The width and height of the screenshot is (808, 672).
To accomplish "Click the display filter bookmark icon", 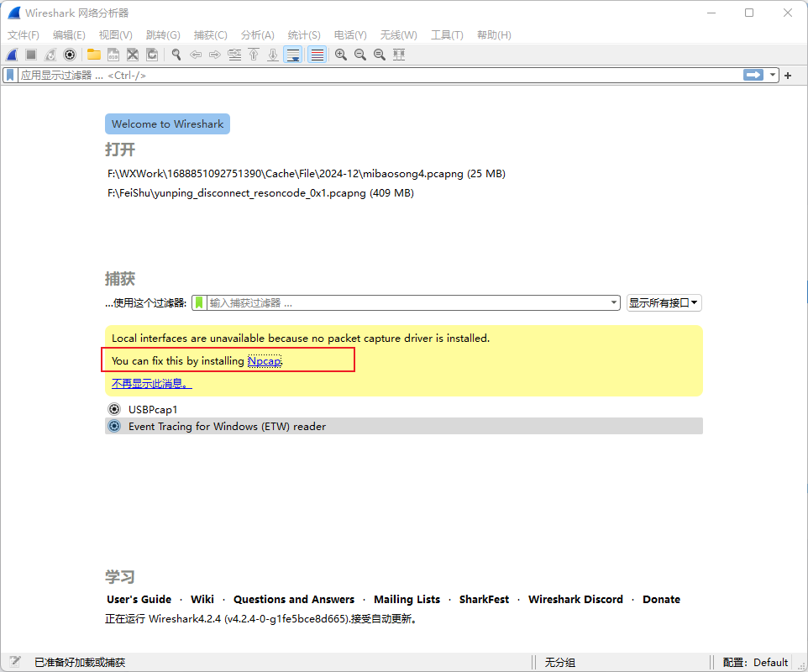I will click(10, 76).
